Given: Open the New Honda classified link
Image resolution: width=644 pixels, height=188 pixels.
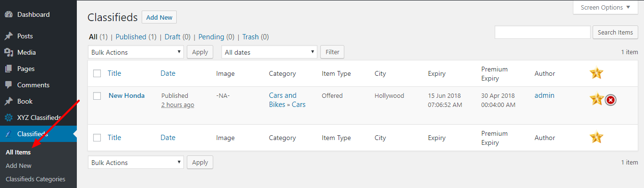Looking at the screenshot, I should 127,95.
